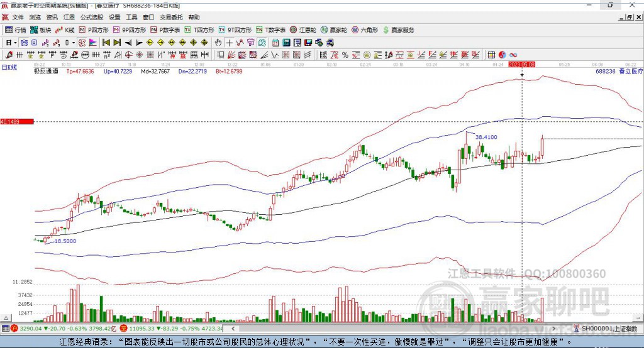Click the flat-colored triangle chart icon

click(x=93, y=43)
